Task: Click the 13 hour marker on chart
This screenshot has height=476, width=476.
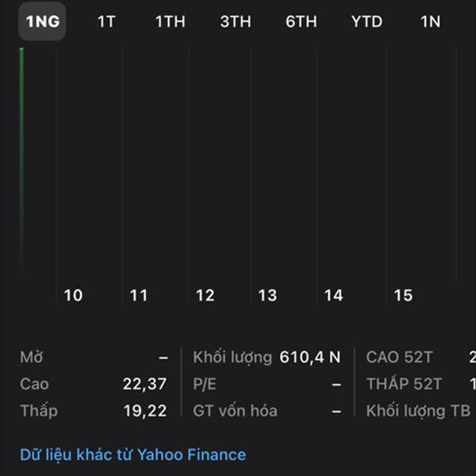Action: 267,295
